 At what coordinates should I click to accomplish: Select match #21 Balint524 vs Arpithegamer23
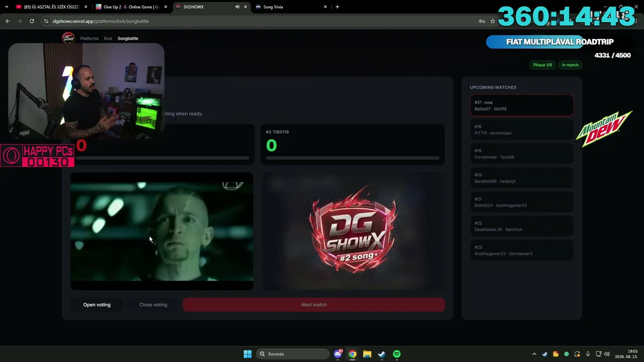coord(522,202)
